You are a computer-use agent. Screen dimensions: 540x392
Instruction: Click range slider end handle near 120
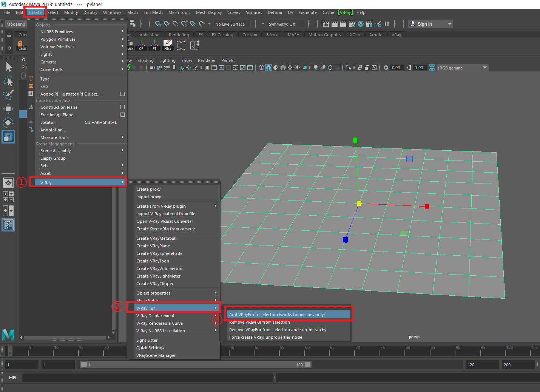click(x=308, y=364)
